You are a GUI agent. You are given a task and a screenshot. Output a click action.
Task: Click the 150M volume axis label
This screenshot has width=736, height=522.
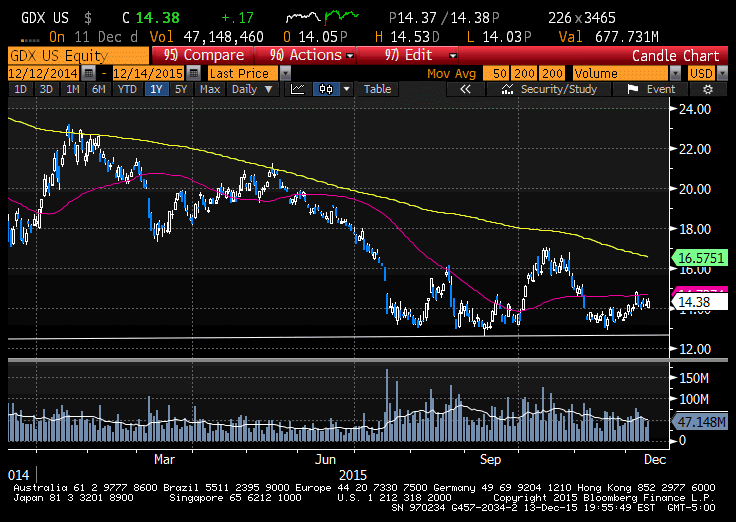694,378
